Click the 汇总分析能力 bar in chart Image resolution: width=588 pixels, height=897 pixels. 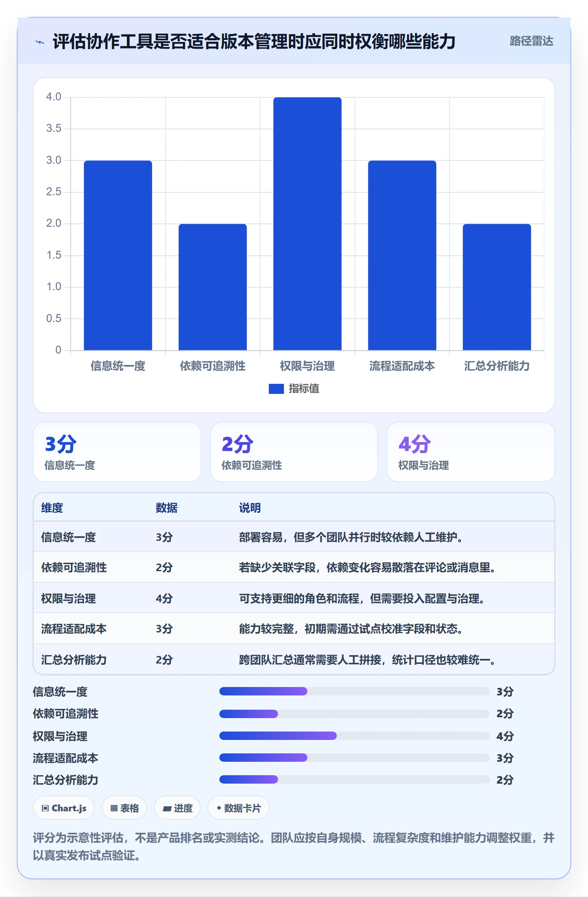pos(497,287)
